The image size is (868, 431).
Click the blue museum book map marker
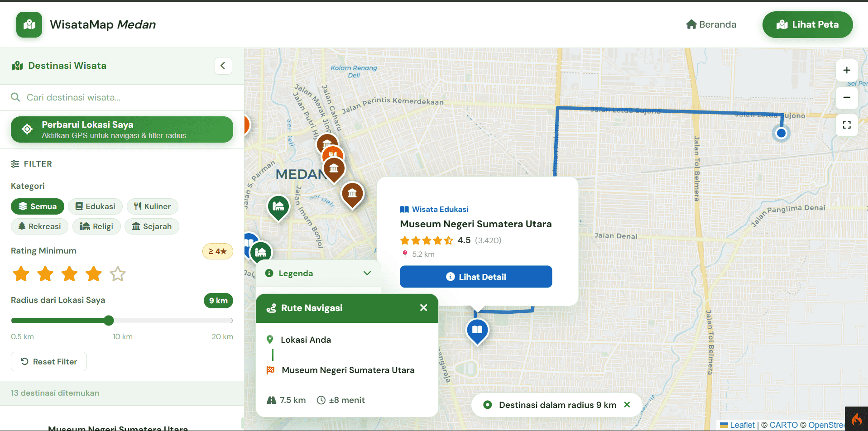coord(477,331)
